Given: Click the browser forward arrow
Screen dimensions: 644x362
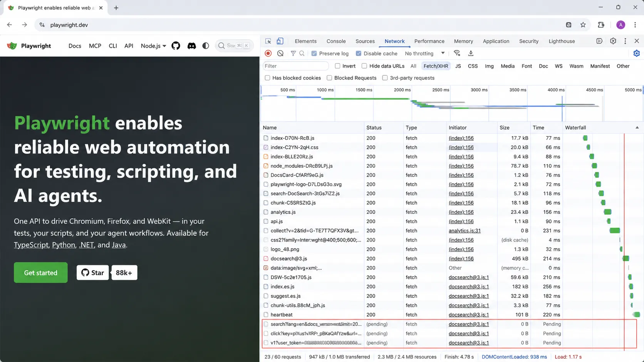Looking at the screenshot, I should coord(24,25).
